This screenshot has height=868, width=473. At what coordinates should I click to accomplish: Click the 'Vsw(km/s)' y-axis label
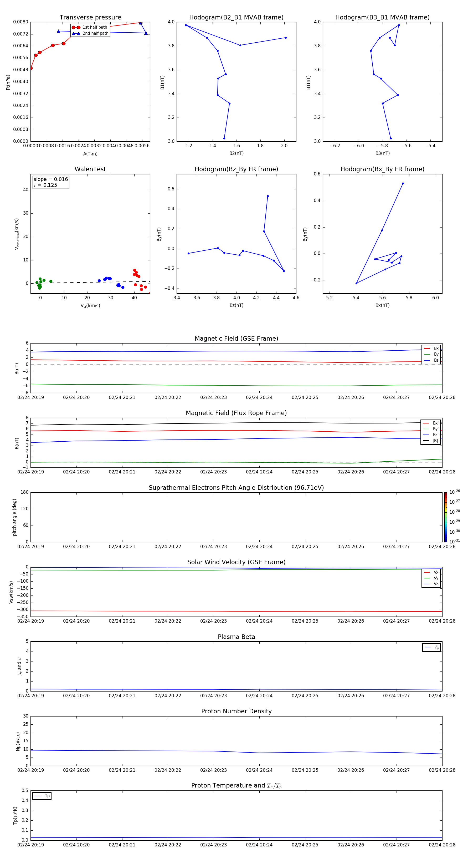(x=11, y=592)
